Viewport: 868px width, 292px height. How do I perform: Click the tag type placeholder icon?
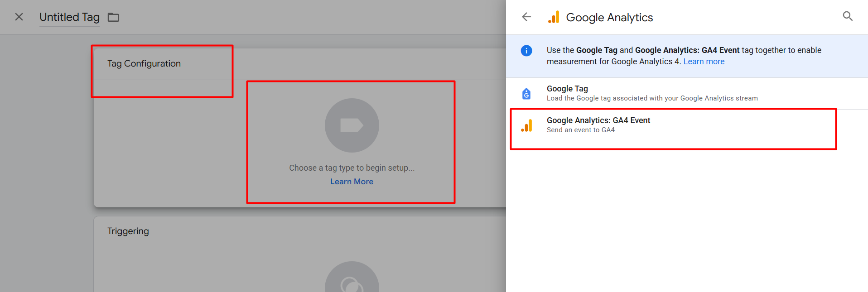click(352, 125)
